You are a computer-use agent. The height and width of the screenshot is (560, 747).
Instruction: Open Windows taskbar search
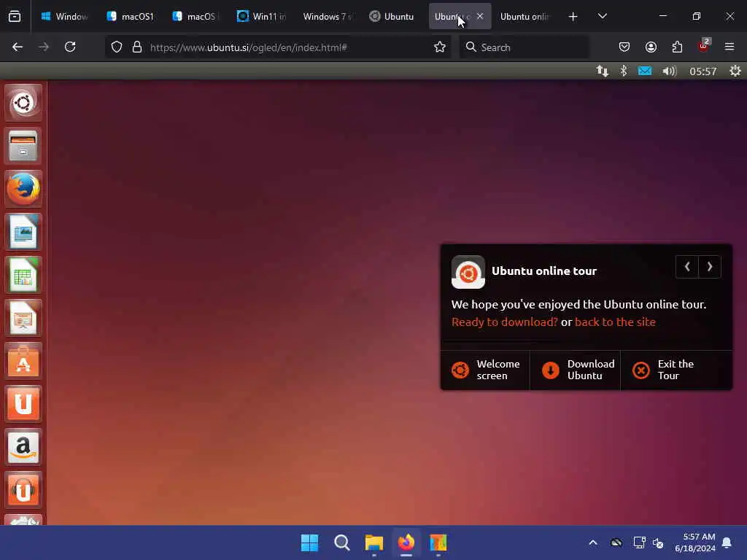(x=342, y=542)
